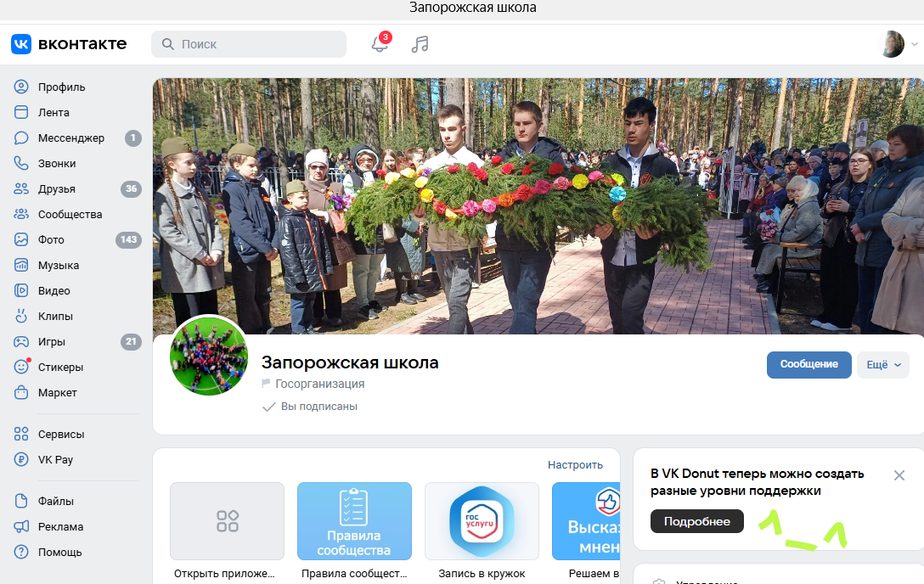The height and width of the screenshot is (584, 924).
Task: Click the Messenger speech bubble icon
Action: [x=21, y=138]
